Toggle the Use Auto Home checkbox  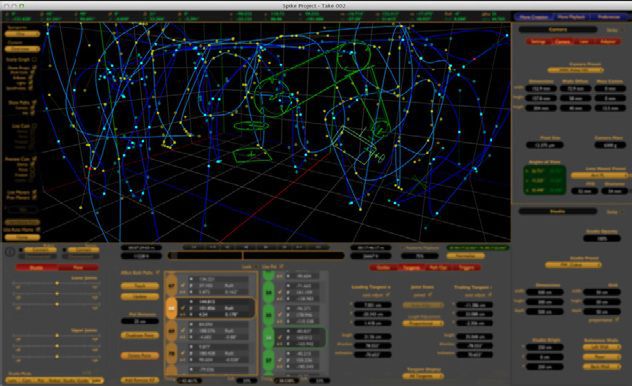[38, 230]
